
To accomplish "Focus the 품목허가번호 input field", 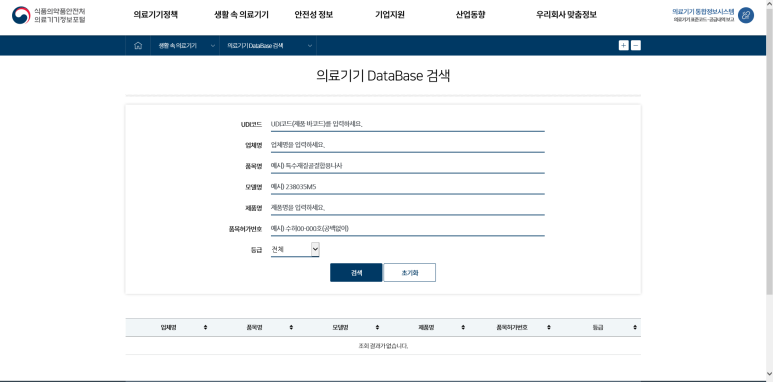I will coord(408,228).
